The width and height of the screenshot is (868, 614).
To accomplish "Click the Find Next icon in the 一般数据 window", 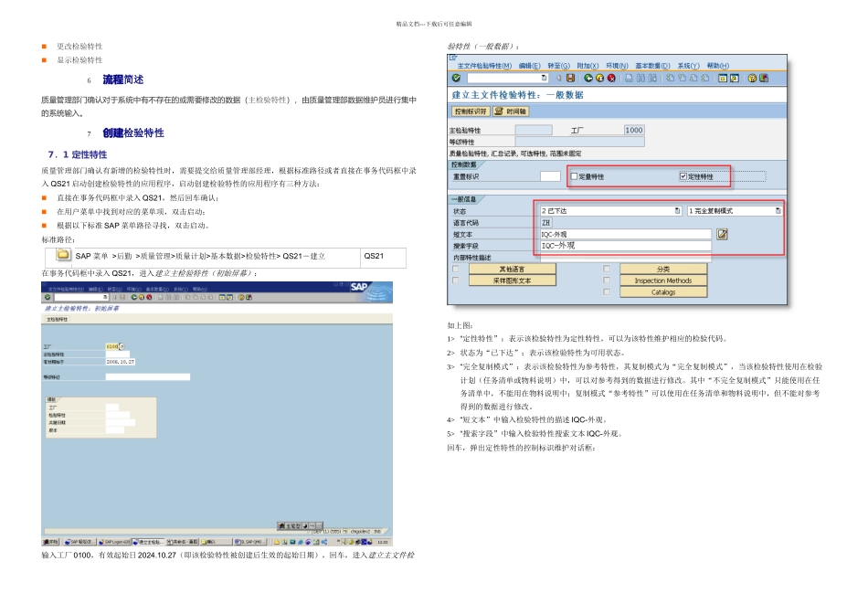I will click(x=652, y=78).
